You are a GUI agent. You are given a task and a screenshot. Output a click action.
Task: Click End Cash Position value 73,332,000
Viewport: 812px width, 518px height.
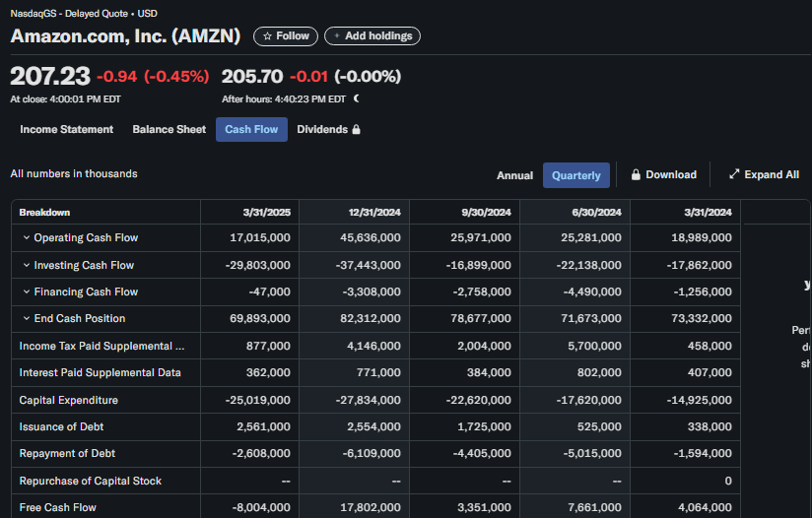[x=702, y=318]
